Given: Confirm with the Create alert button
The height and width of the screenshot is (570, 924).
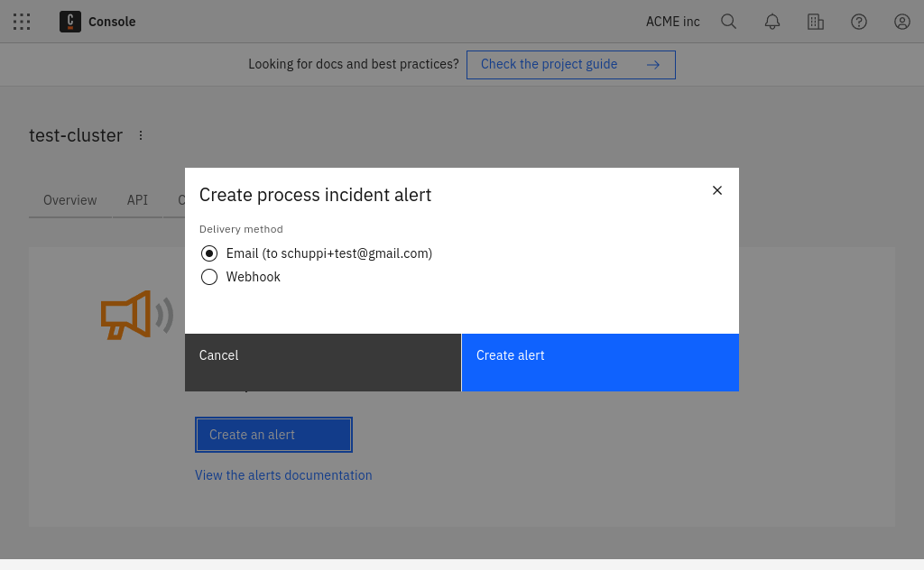Looking at the screenshot, I should tap(600, 363).
